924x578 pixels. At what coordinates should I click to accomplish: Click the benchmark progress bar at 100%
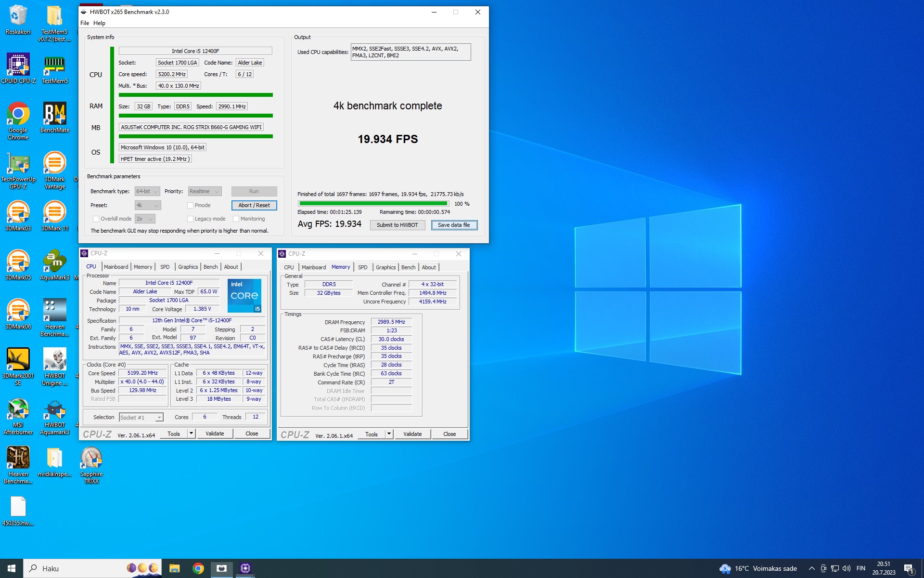373,204
